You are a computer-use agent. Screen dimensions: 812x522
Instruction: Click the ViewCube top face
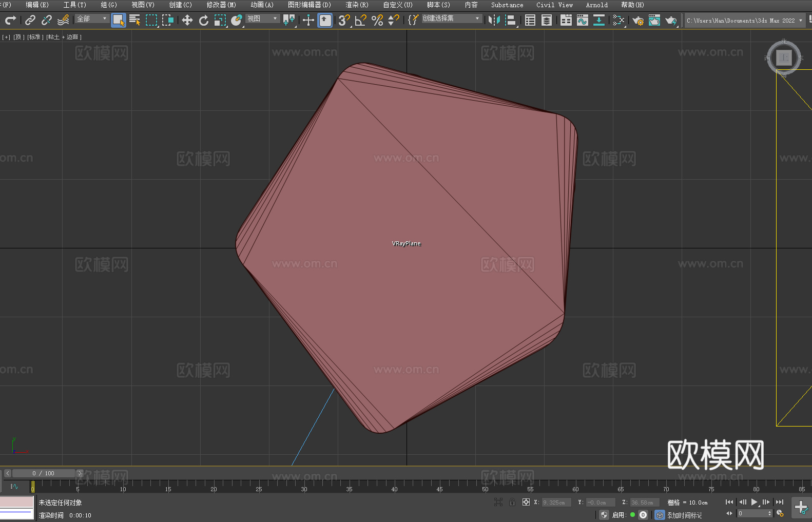tap(784, 57)
